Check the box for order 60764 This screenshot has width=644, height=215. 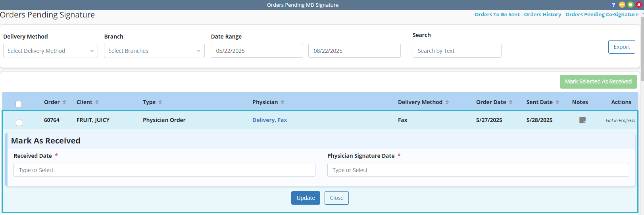pyautogui.click(x=19, y=122)
